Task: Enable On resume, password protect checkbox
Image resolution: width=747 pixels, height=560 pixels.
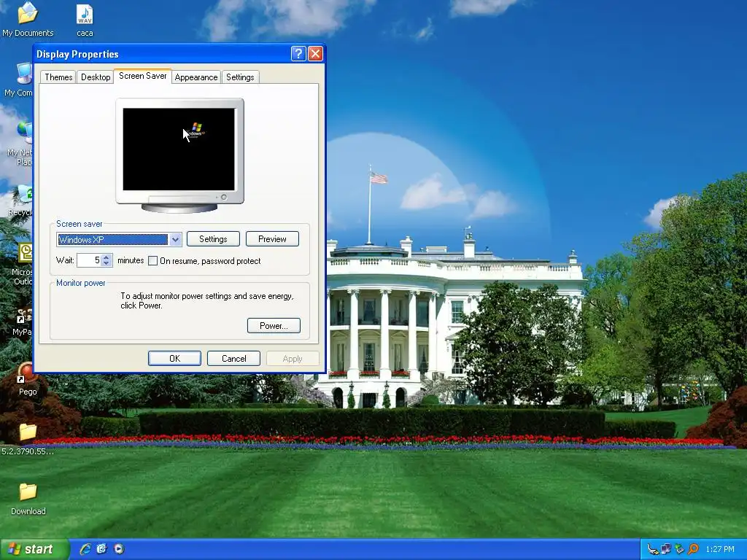Action: click(x=153, y=261)
